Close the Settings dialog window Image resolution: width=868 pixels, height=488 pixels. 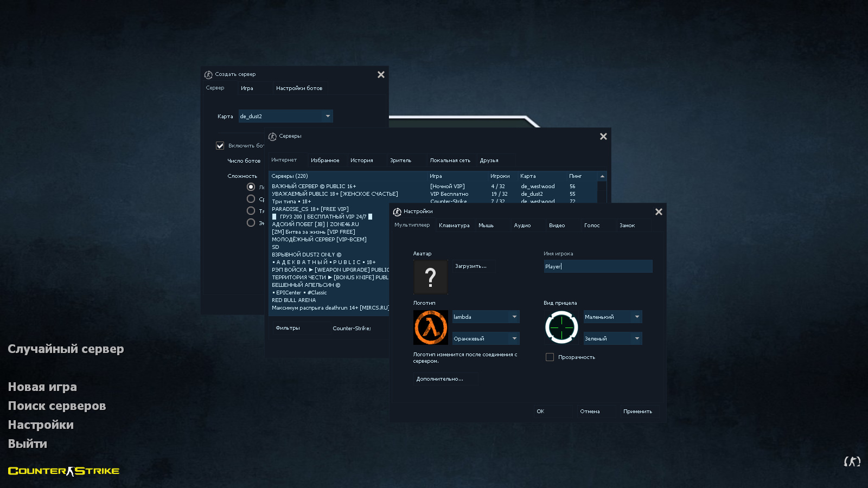[x=659, y=212]
